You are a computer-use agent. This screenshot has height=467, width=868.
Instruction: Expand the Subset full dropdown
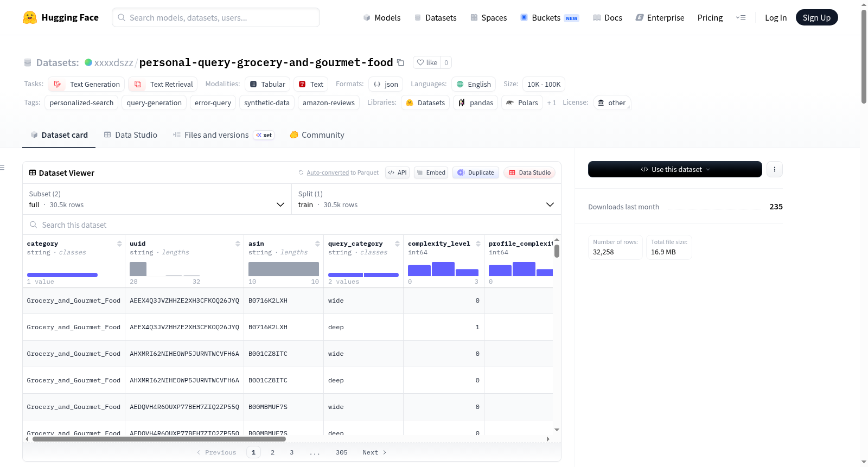(157, 199)
